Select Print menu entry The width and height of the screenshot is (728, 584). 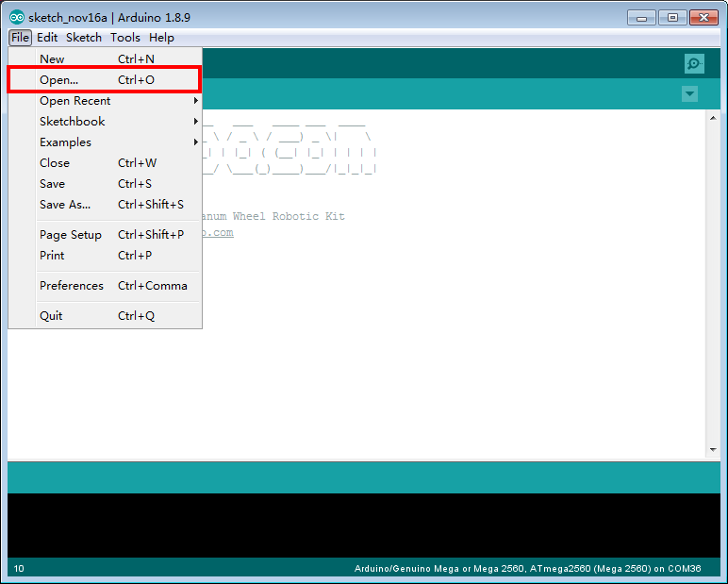click(x=106, y=256)
